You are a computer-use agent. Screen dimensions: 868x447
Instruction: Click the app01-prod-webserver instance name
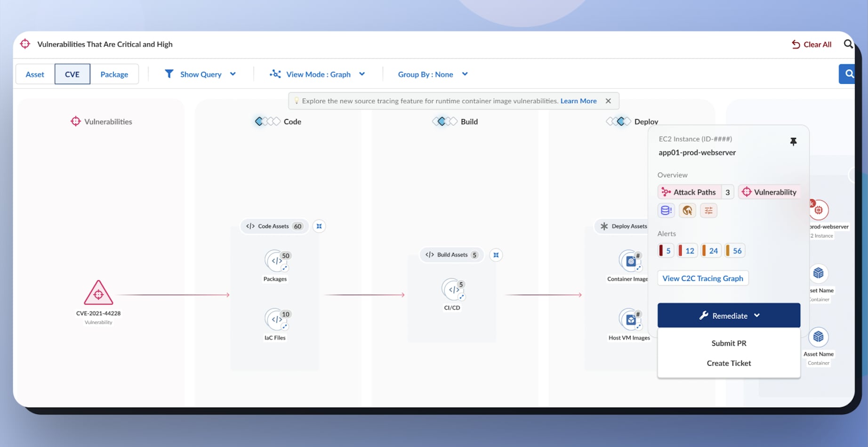(x=697, y=152)
